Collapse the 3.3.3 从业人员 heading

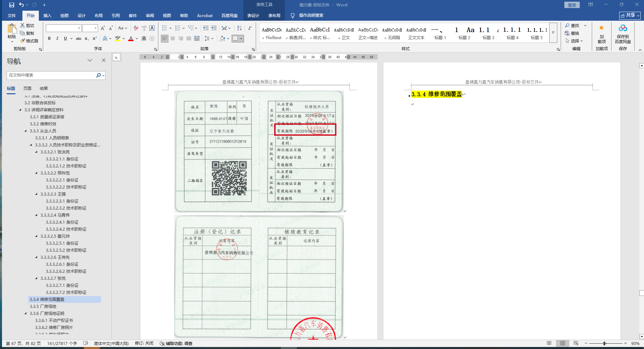pos(26,131)
